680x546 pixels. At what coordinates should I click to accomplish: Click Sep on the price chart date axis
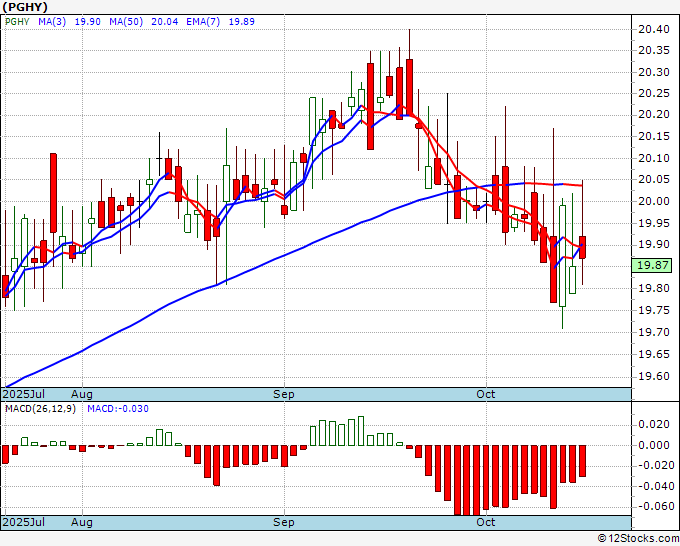284,394
